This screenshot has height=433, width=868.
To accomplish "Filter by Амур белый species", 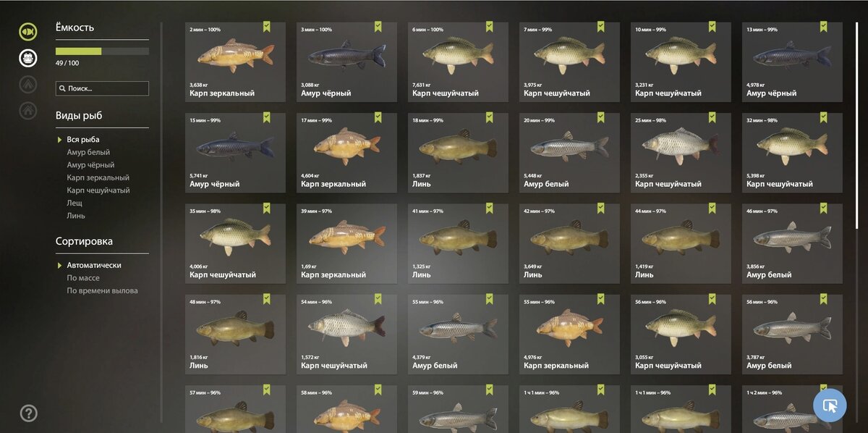I will coord(88,152).
